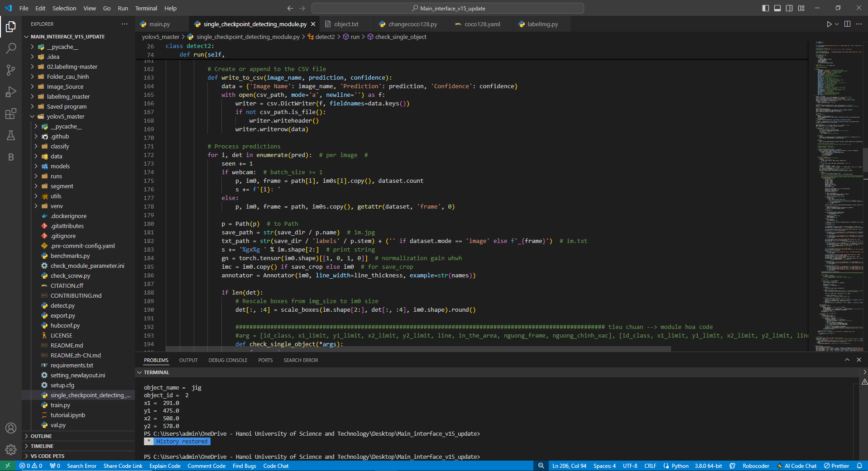868x471 pixels.
Task: Open the Search view in activity bar
Action: 11,48
